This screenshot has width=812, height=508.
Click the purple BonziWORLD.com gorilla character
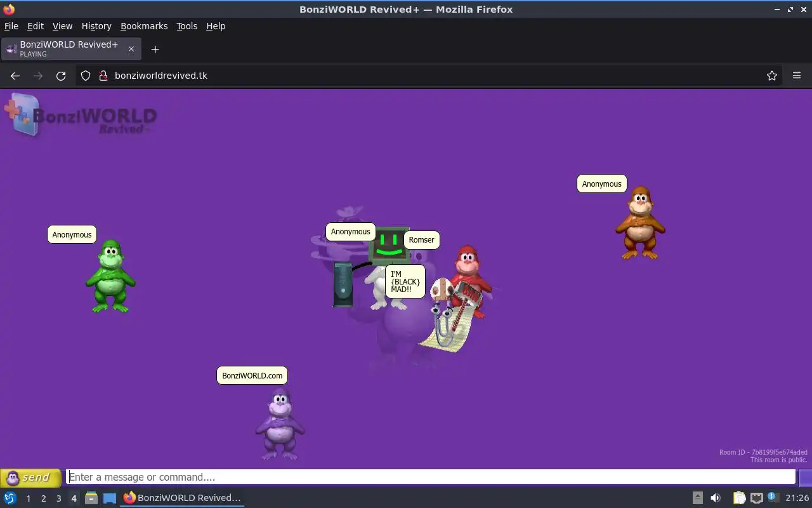point(280,424)
